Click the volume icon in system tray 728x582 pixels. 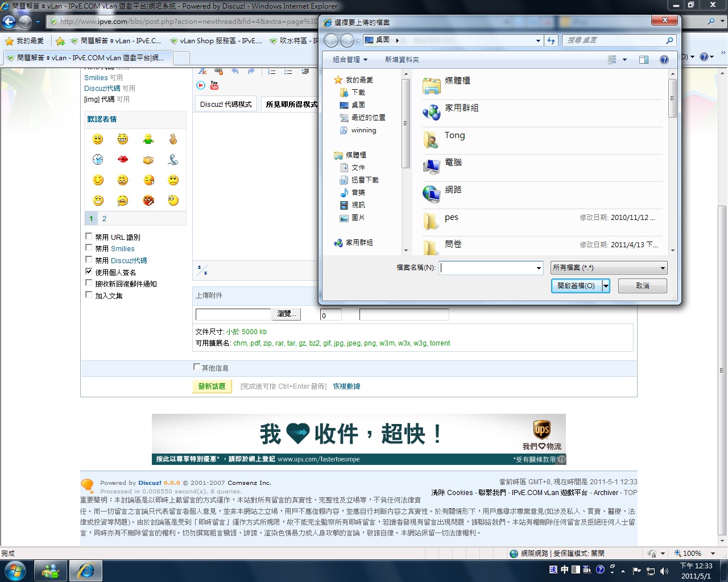click(664, 571)
